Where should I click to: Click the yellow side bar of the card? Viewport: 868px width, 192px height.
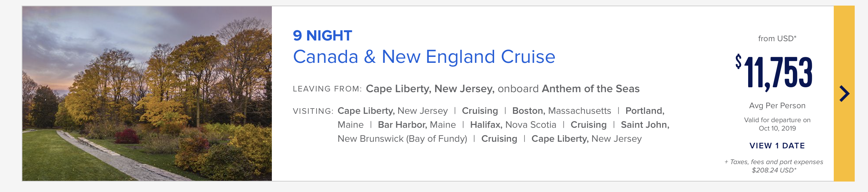[x=844, y=94]
